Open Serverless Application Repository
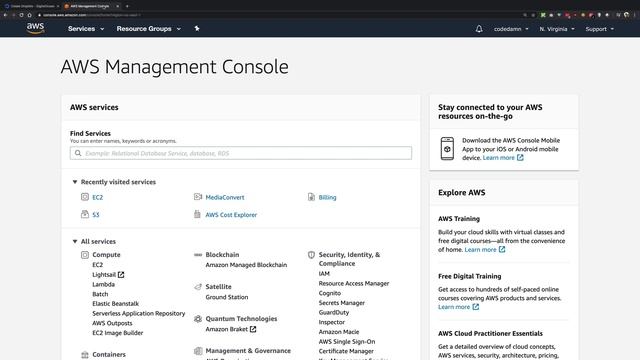The height and width of the screenshot is (360, 640). click(138, 313)
